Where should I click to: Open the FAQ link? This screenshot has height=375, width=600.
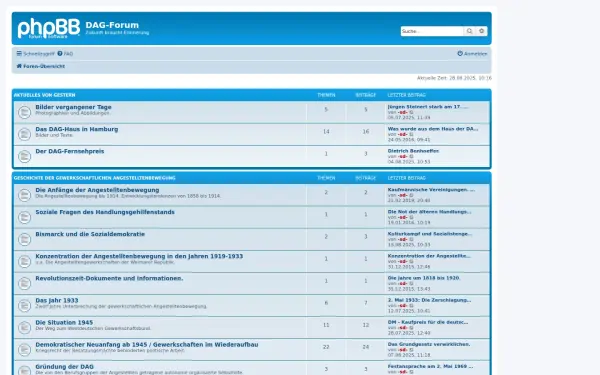point(65,54)
